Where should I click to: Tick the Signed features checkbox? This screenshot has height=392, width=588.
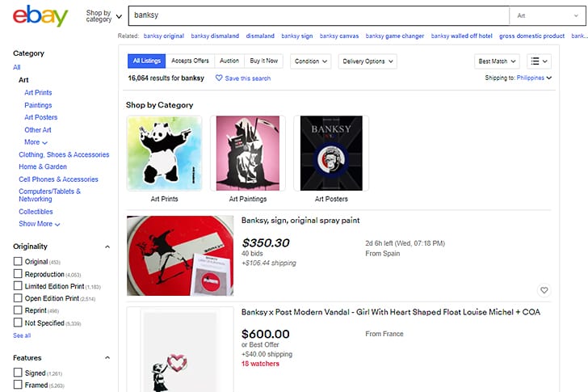[x=18, y=373]
